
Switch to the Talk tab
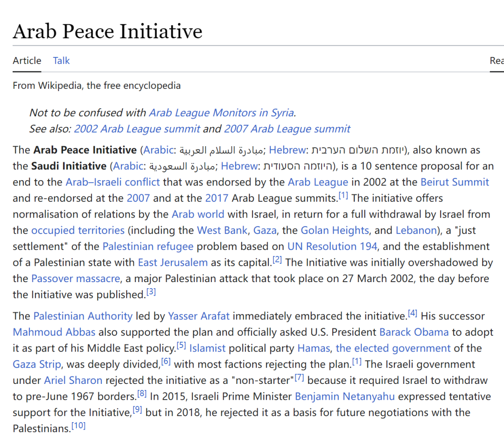61,60
